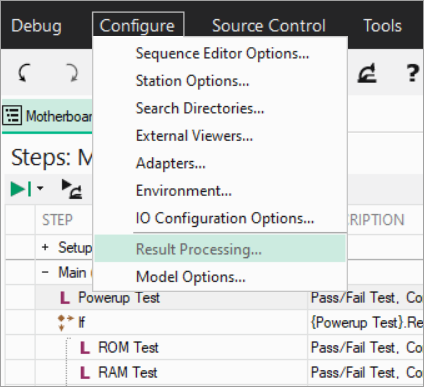Open Model Options menu entry
The image size is (424, 387).
click(220, 277)
